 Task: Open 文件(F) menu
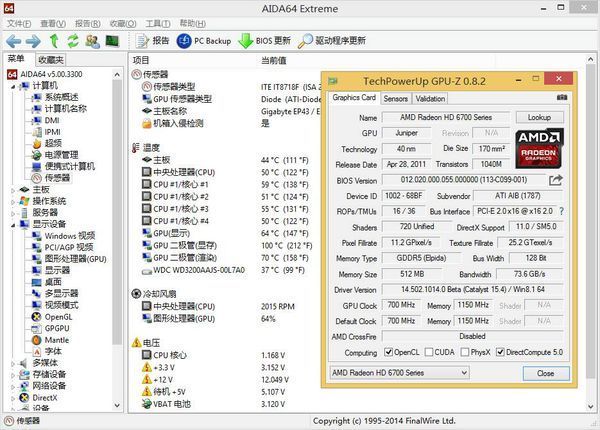click(19, 24)
